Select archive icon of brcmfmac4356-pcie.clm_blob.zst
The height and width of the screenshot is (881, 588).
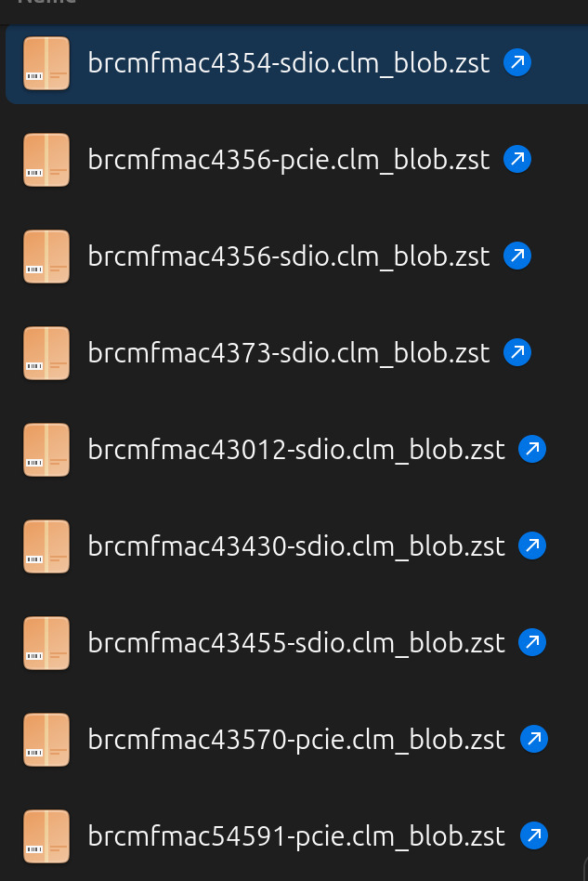coord(46,160)
